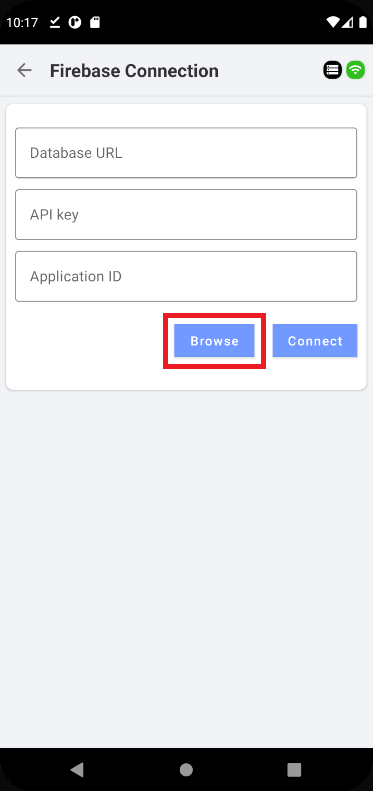Click the Browse button
Image resolution: width=373 pixels, height=791 pixels.
[214, 341]
